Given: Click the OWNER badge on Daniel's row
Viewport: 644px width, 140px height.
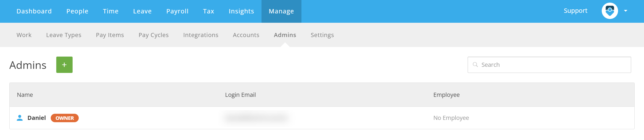Looking at the screenshot, I should (65, 118).
